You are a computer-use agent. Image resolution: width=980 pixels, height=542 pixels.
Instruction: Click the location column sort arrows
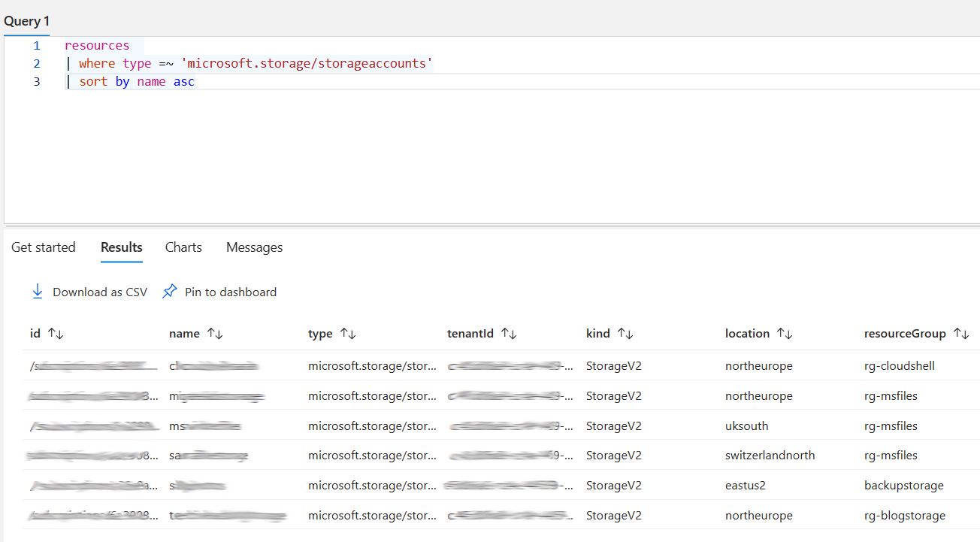point(784,332)
